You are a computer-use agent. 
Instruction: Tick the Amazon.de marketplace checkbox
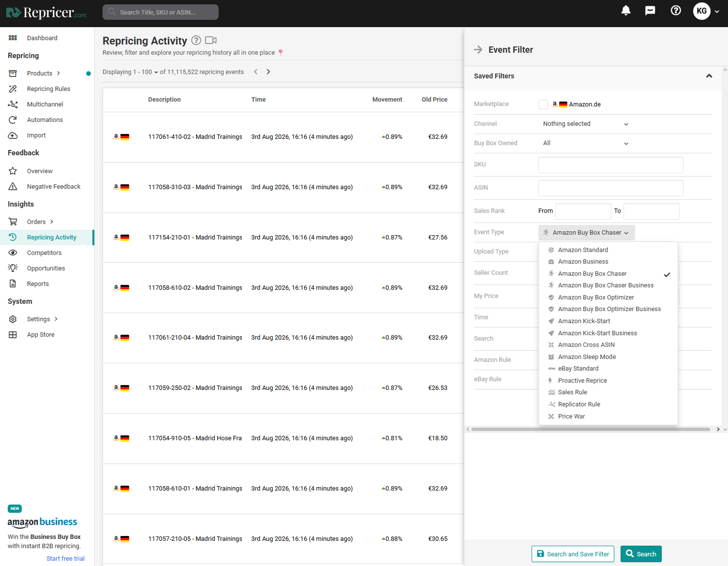click(543, 104)
